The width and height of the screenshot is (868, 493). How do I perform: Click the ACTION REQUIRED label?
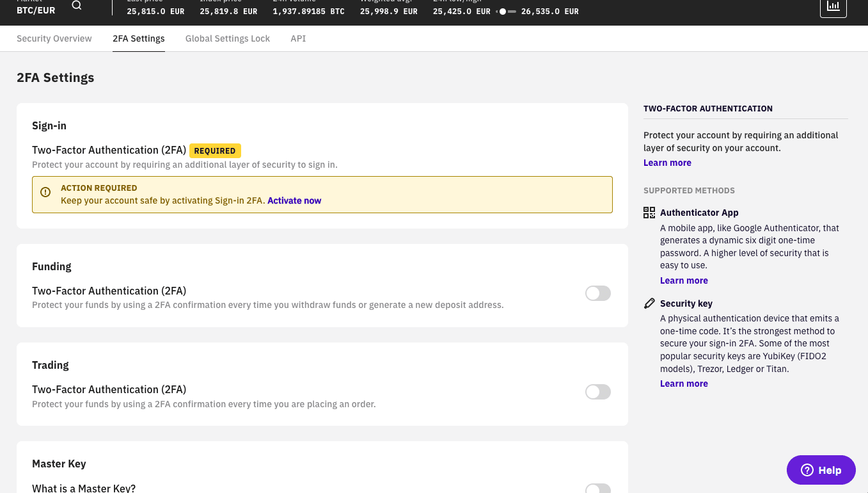(x=99, y=188)
